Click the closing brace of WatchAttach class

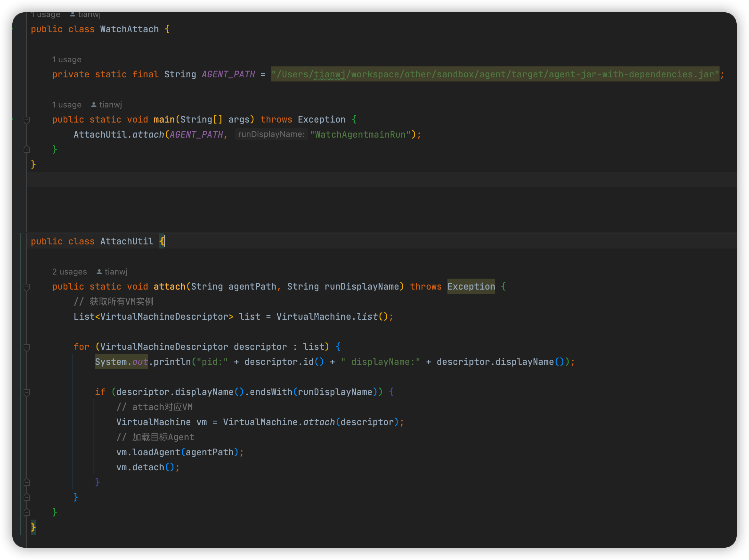(x=33, y=165)
